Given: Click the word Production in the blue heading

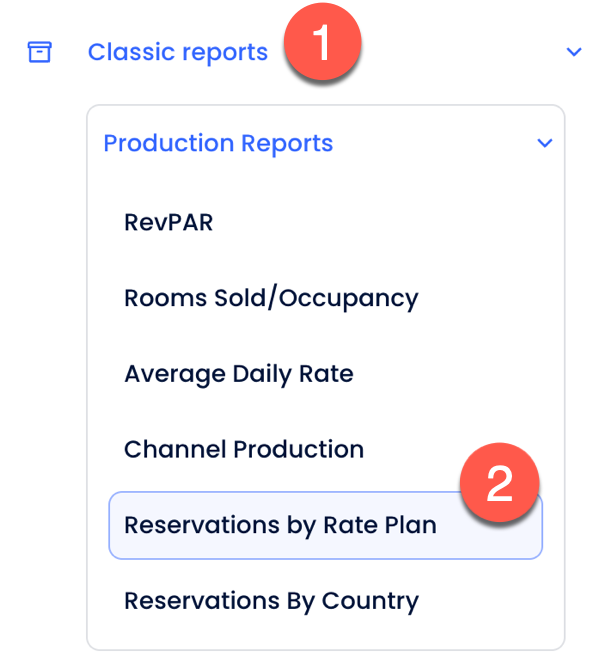Looking at the screenshot, I should 163,143.
